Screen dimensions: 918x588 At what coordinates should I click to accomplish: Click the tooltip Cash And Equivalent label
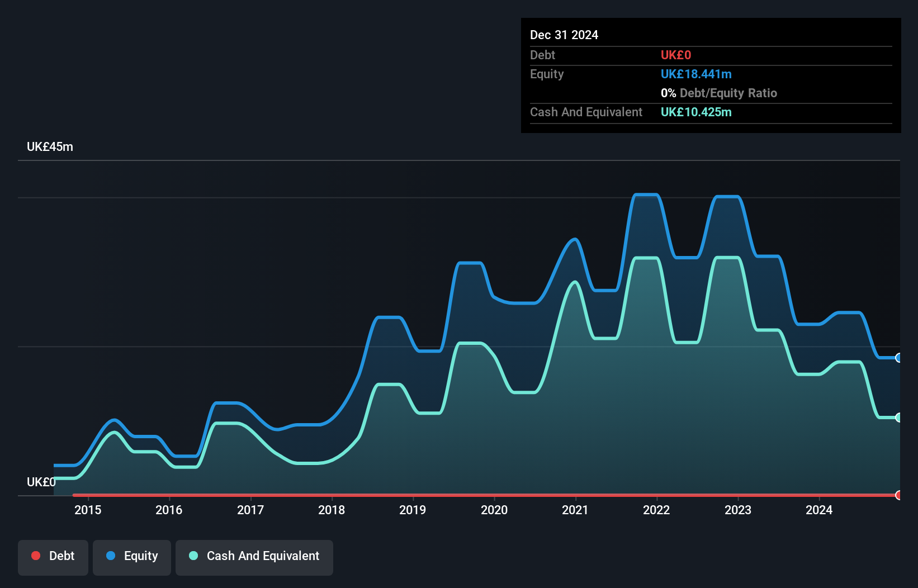click(586, 112)
